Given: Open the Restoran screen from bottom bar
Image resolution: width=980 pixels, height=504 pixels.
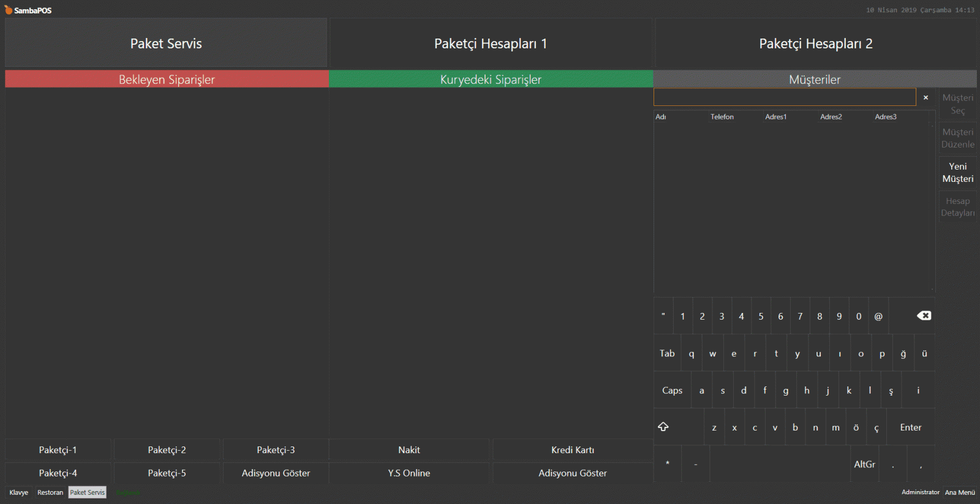Looking at the screenshot, I should pyautogui.click(x=50, y=492).
